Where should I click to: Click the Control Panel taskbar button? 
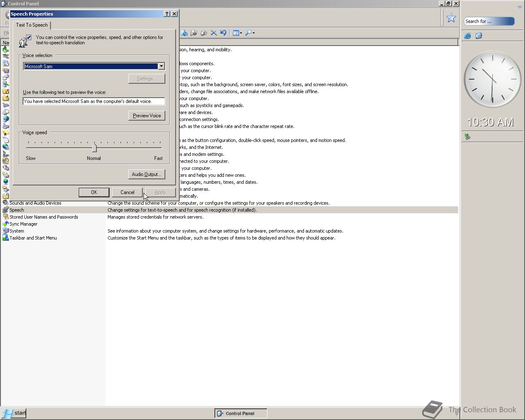point(241,413)
